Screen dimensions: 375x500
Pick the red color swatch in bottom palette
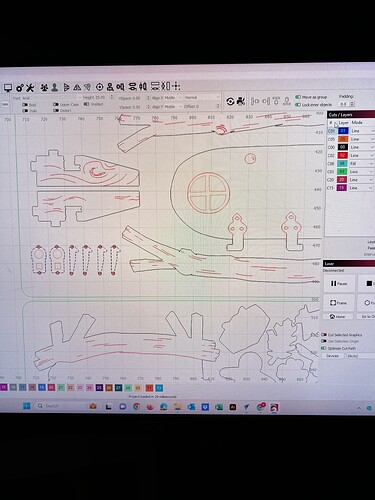[149, 388]
